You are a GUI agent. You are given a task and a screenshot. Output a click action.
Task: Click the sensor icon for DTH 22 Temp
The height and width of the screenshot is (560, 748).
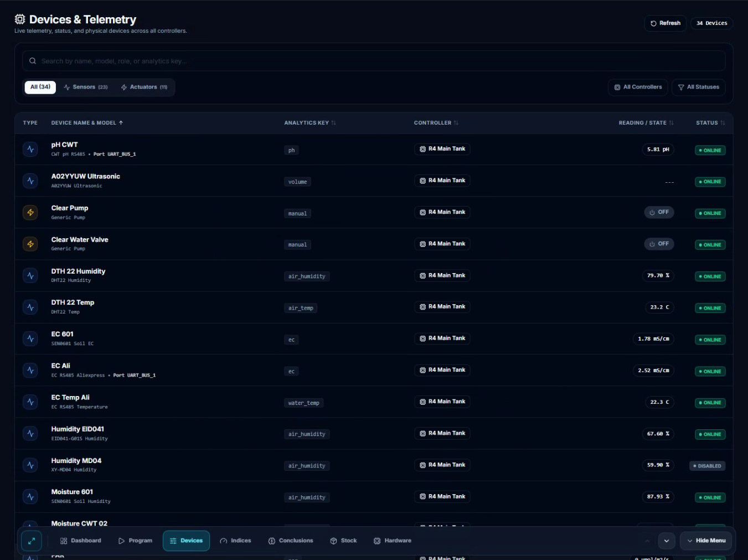click(30, 307)
